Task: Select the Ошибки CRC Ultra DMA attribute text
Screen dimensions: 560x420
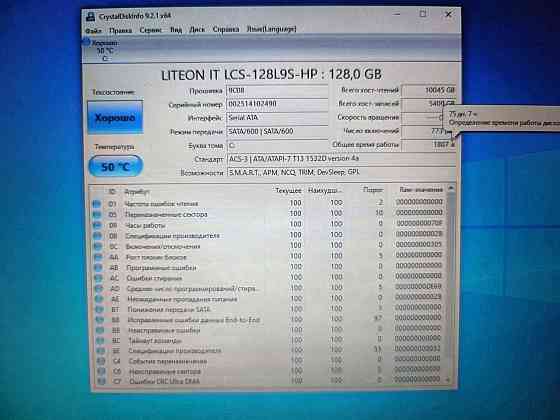Action: [x=165, y=381]
